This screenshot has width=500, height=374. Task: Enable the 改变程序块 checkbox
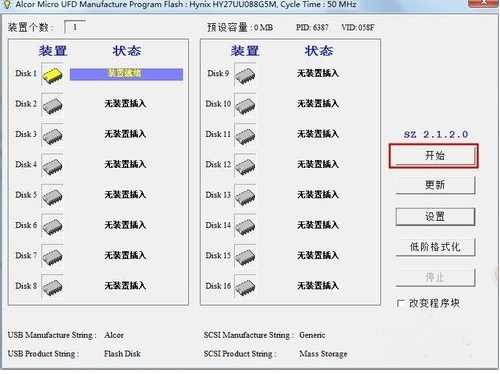point(401,303)
